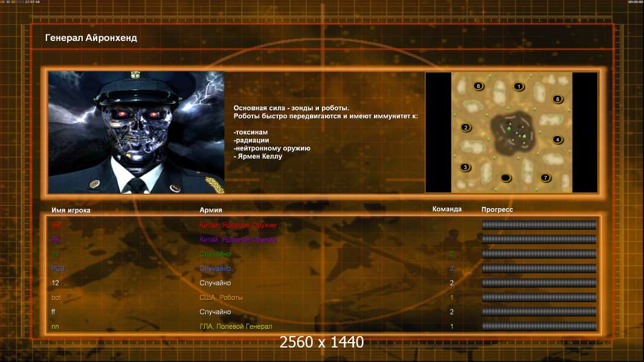Click the 'Имя игрока' column header
Screen dimensions: 644x362
pos(71,210)
